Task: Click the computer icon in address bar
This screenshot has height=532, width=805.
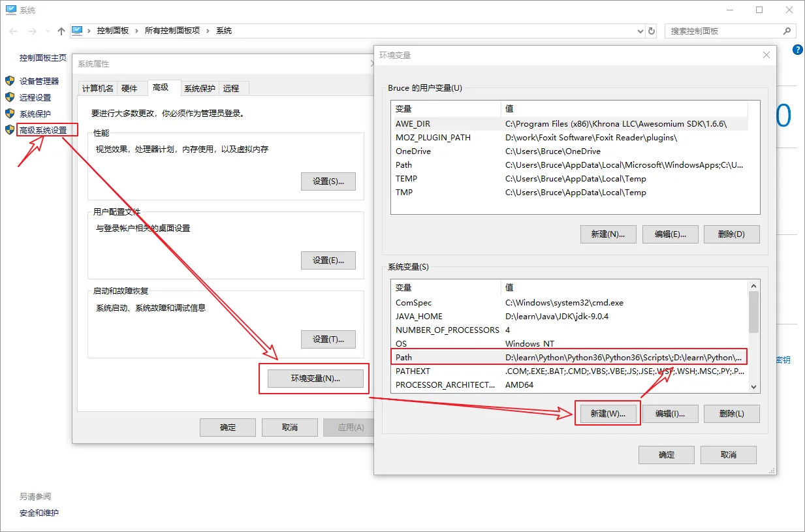Action: (77, 30)
